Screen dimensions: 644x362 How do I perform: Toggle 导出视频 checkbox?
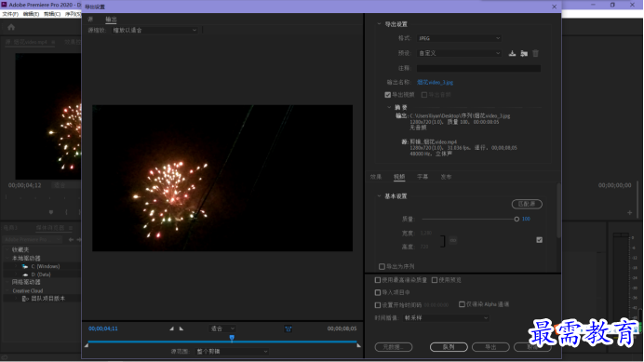[387, 95]
